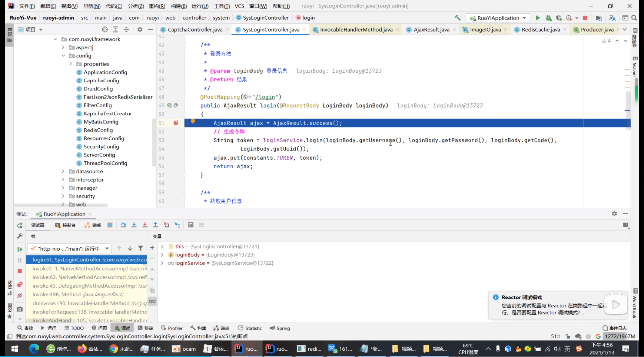This screenshot has width=644, height=357.
Task: Open thread selector http-nio main dropdown
Action: coord(69,248)
